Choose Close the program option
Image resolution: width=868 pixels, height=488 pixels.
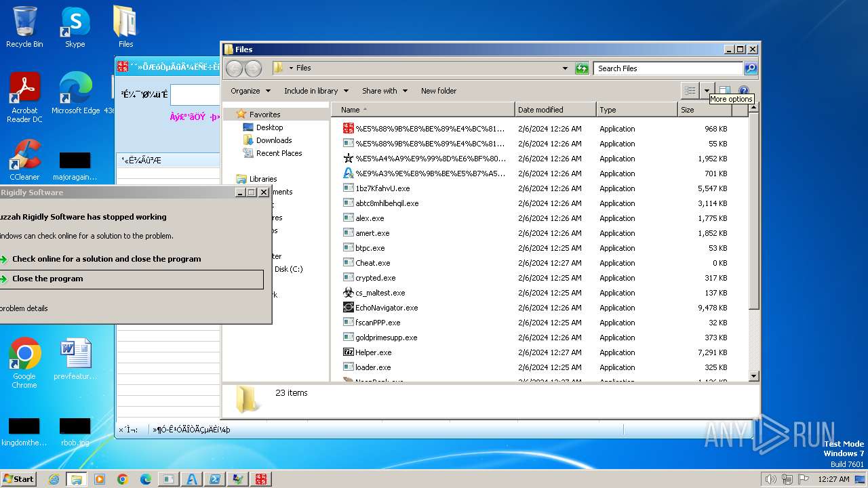tap(131, 279)
